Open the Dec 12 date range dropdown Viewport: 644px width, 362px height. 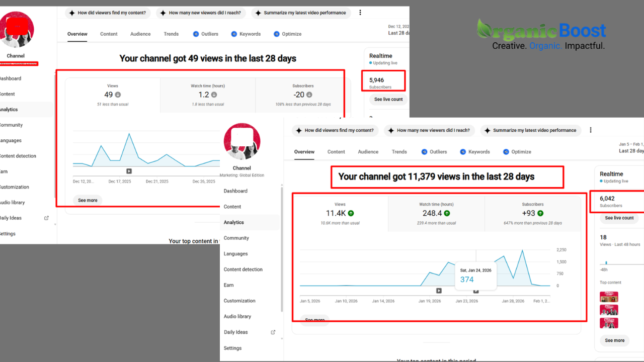[x=399, y=30]
